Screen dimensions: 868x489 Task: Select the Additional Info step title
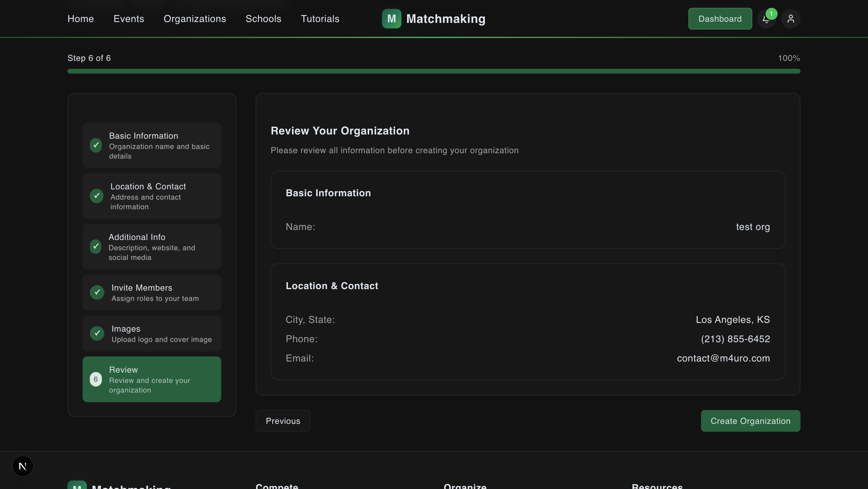click(137, 237)
